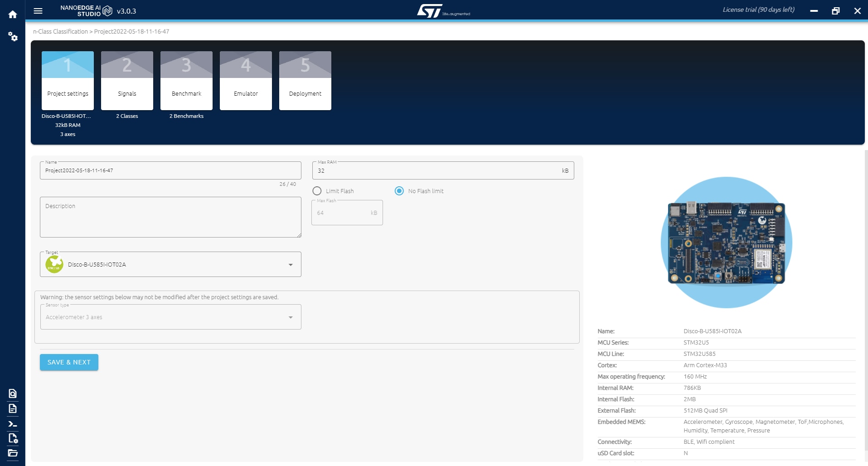Image resolution: width=868 pixels, height=466 pixels.
Task: Select the No Flash limit option
Action: click(x=399, y=191)
